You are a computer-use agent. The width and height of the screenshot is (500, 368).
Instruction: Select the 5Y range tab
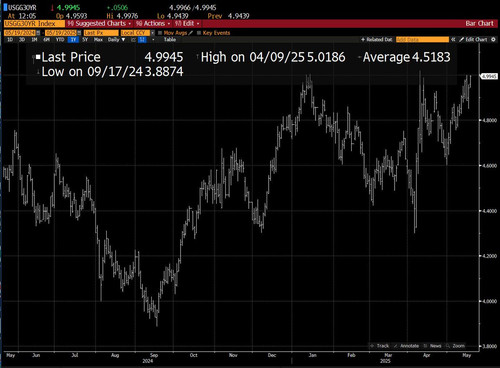click(85, 40)
